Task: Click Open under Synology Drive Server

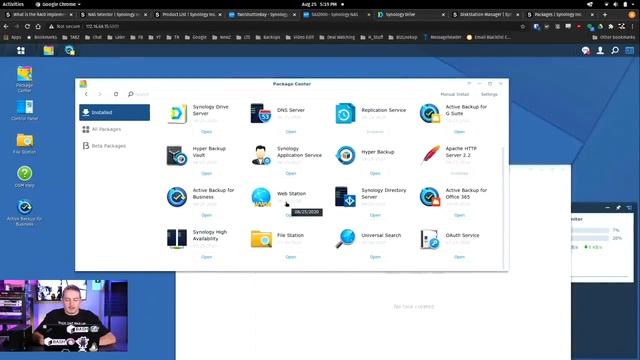Action: point(207,132)
